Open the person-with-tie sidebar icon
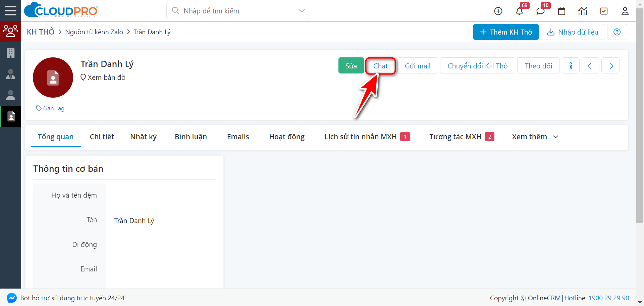The height and width of the screenshot is (306, 644). (x=10, y=74)
